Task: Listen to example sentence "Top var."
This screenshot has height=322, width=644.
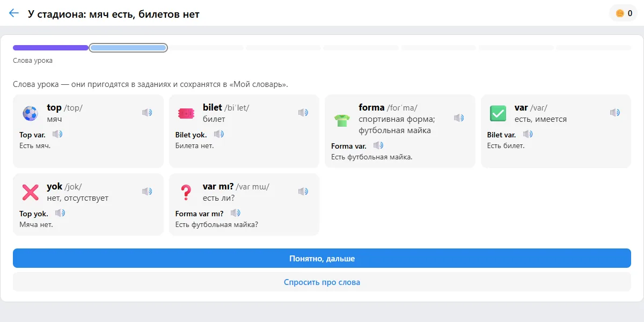Action: 57,134
